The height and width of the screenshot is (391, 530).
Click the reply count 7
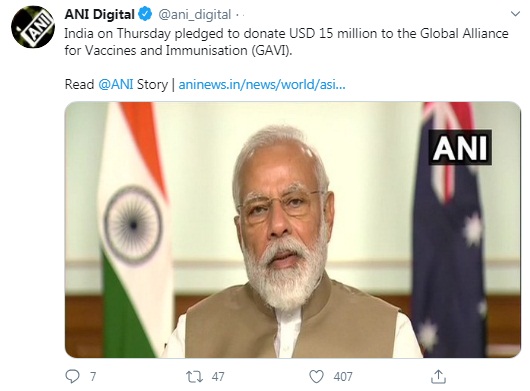[x=93, y=376]
